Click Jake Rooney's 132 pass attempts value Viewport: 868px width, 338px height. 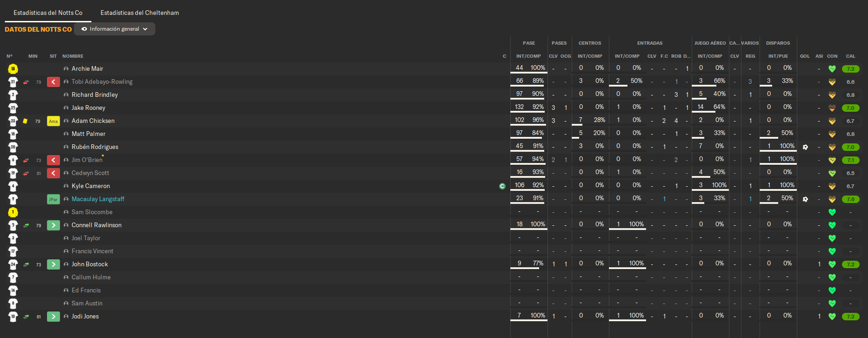coord(519,107)
